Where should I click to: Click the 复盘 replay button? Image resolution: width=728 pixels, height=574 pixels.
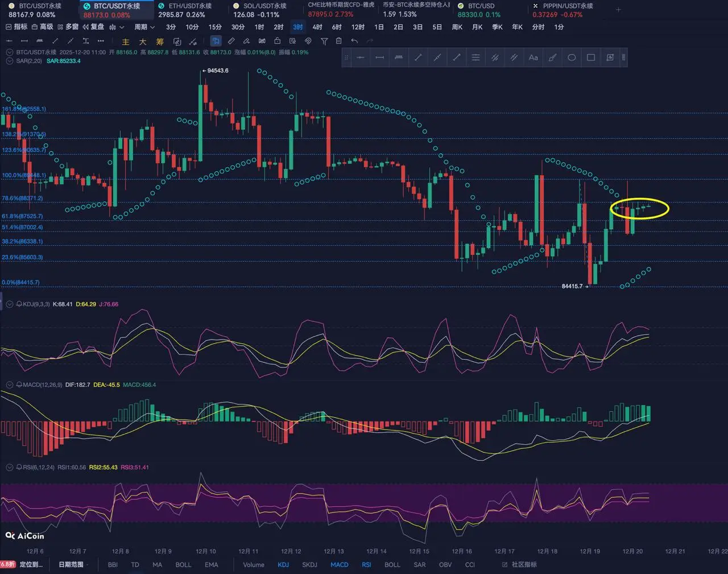[x=94, y=27]
